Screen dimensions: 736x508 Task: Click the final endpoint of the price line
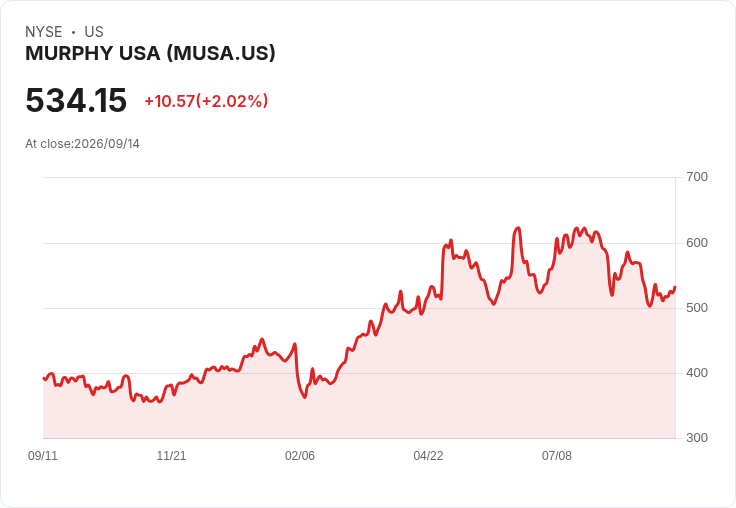coord(675,287)
